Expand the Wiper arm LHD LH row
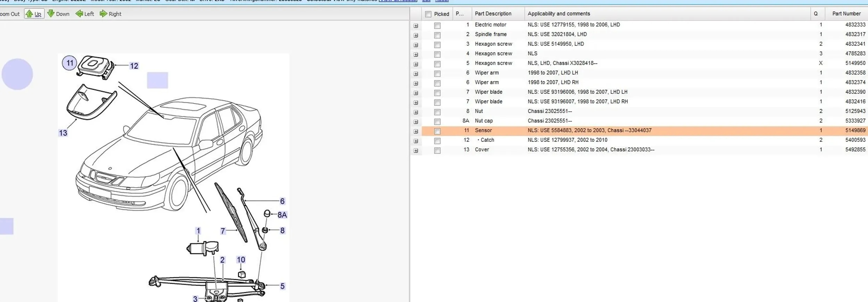This screenshot has height=302, width=868. (x=416, y=74)
